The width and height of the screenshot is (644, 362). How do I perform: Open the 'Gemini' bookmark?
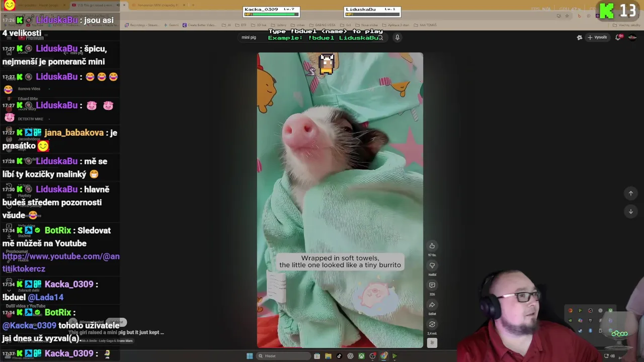point(172,25)
